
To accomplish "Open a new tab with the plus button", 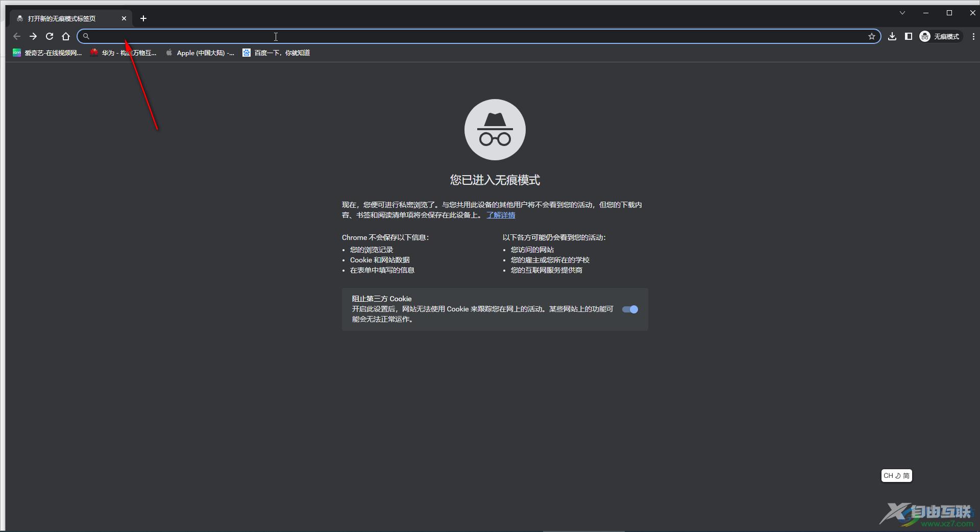I will pyautogui.click(x=143, y=18).
